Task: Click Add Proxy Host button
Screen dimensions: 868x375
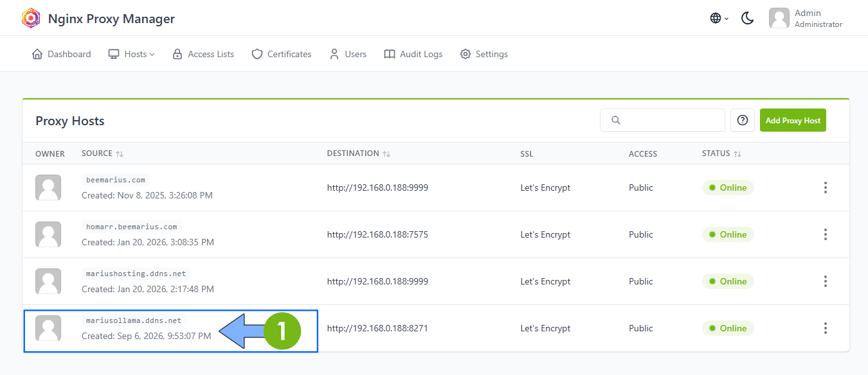Action: click(x=793, y=120)
